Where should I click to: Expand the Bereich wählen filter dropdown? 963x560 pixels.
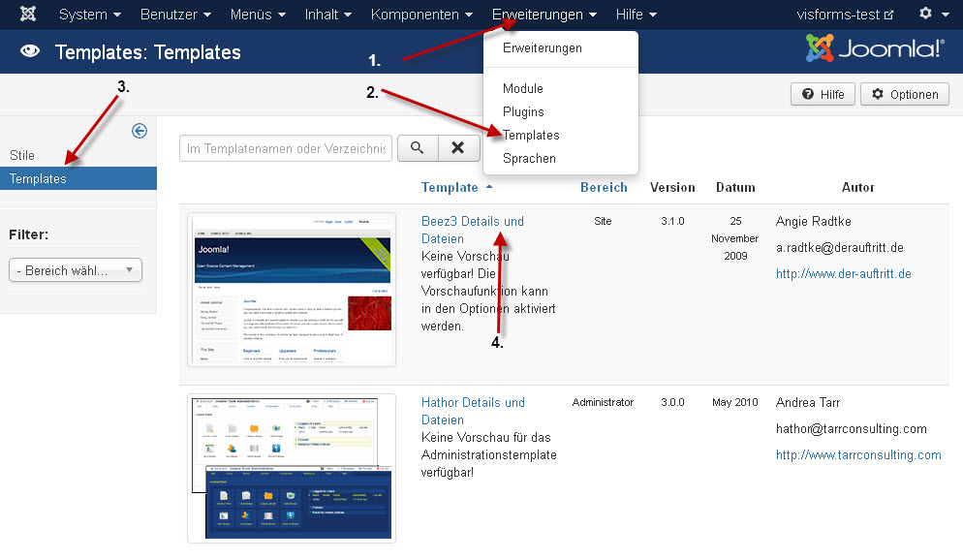[x=76, y=270]
